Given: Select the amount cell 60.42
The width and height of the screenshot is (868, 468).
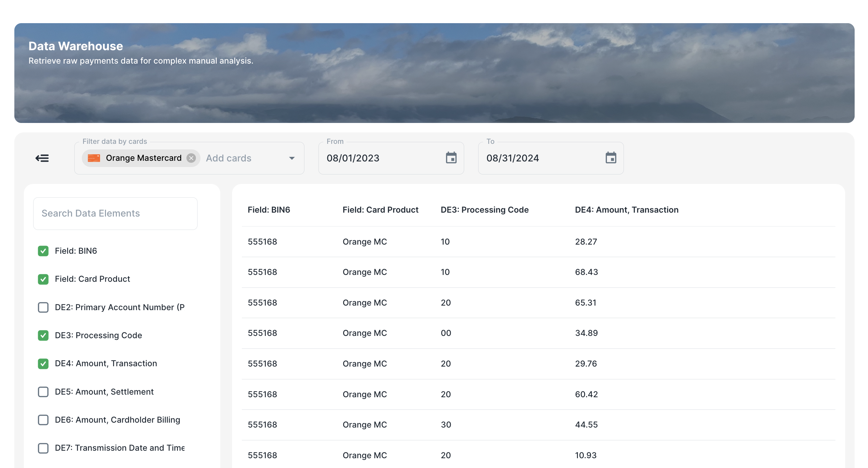Looking at the screenshot, I should click(x=586, y=395).
